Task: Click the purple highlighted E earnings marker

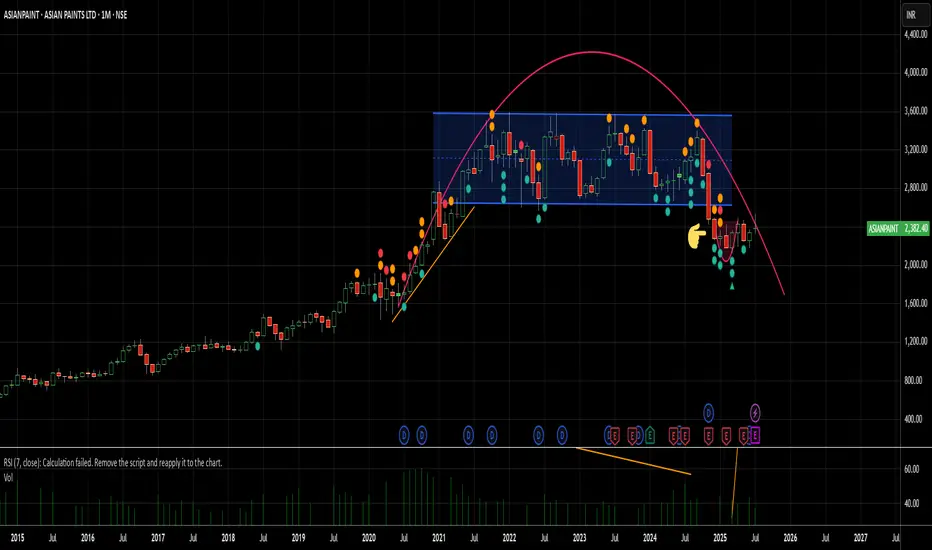Action: click(755, 434)
